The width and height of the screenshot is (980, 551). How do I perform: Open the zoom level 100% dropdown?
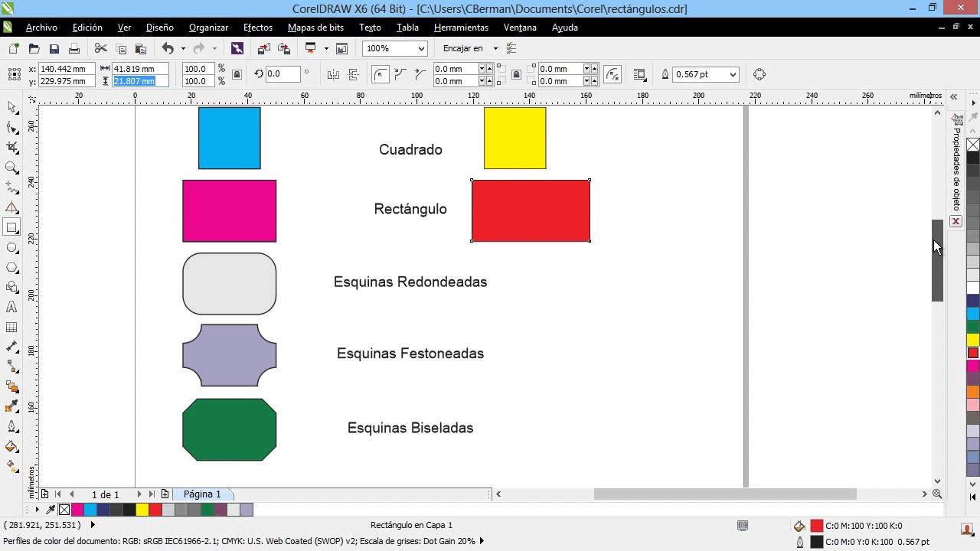pos(421,48)
